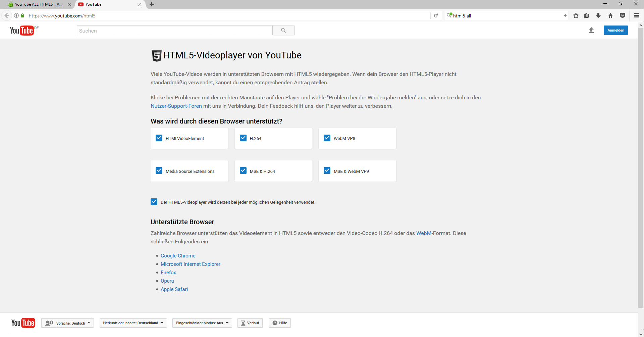
Task: Expand the Sprache: Deutsch dropdown
Action: click(x=67, y=323)
